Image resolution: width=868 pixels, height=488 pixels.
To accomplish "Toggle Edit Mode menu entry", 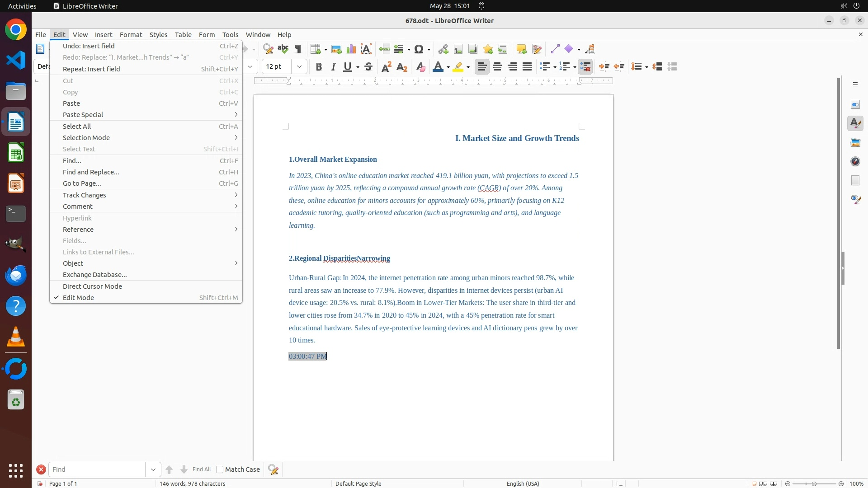I will tap(78, 298).
